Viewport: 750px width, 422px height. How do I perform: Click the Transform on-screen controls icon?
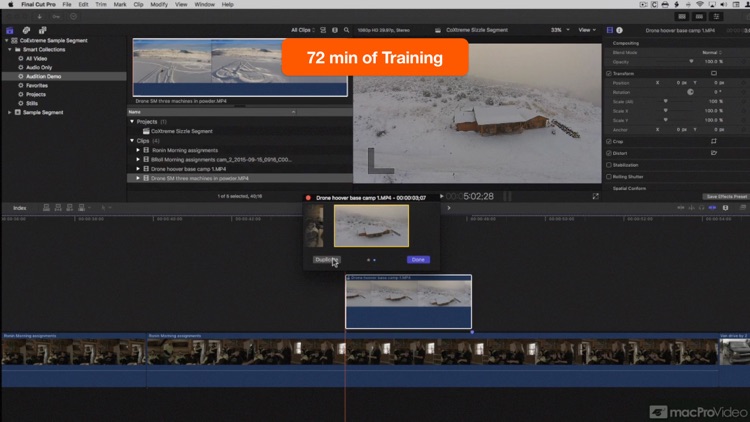(x=714, y=73)
